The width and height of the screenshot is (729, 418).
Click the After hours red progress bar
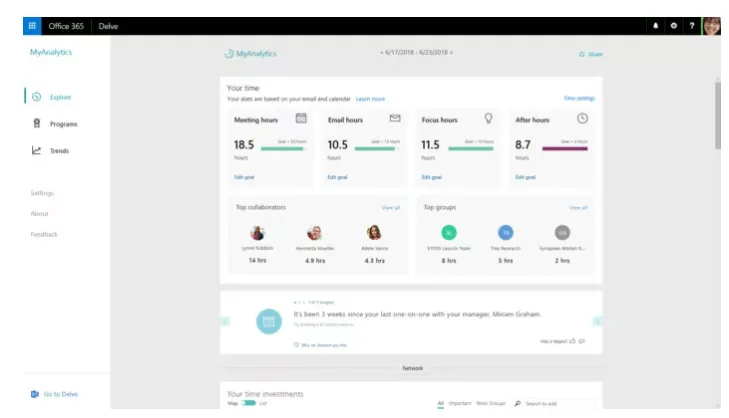click(565, 149)
